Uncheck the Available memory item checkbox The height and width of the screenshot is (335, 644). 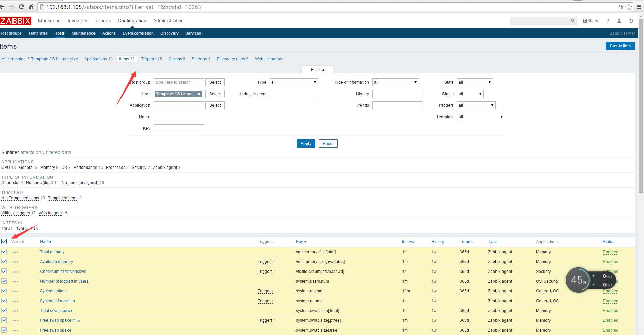coord(4,261)
